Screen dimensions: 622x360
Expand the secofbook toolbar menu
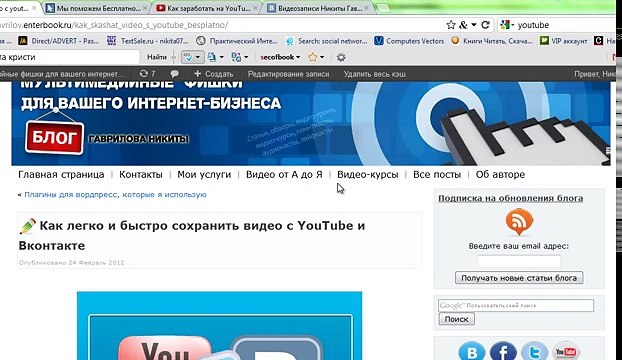280,57
